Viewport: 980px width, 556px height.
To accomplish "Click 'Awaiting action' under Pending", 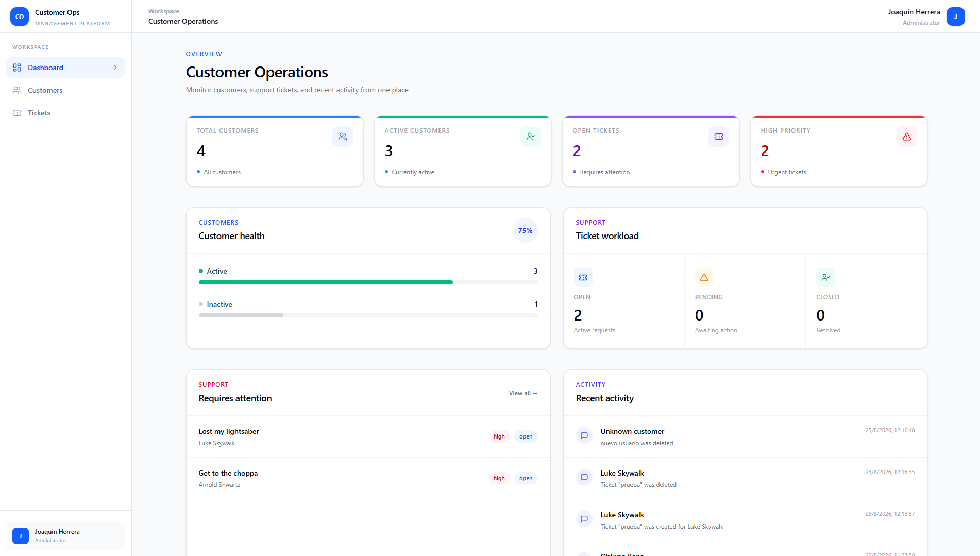I will click(x=716, y=330).
